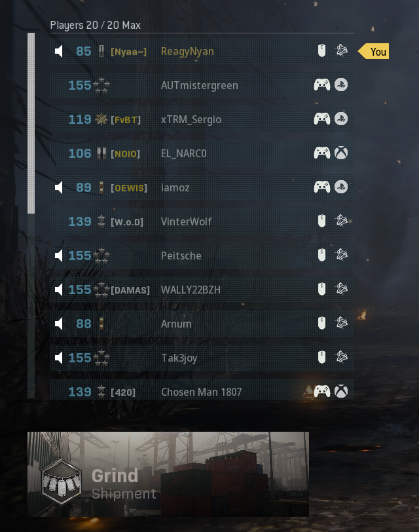The height and width of the screenshot is (532, 419).
Task: Click the PlayStation icon on AUTmistergreen row
Action: [341, 85]
